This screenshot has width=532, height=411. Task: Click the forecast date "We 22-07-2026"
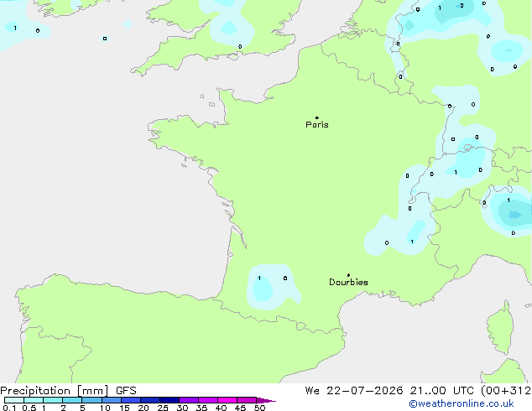coord(354,391)
